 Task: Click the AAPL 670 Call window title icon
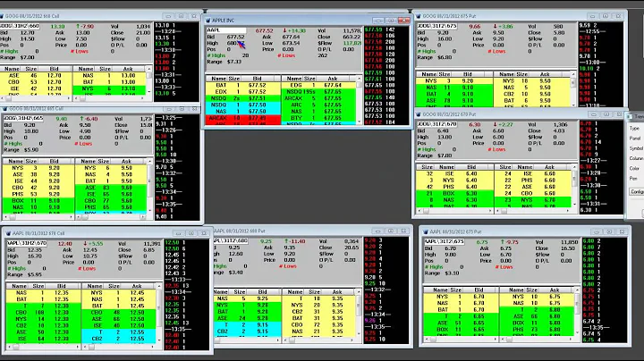click(8, 233)
